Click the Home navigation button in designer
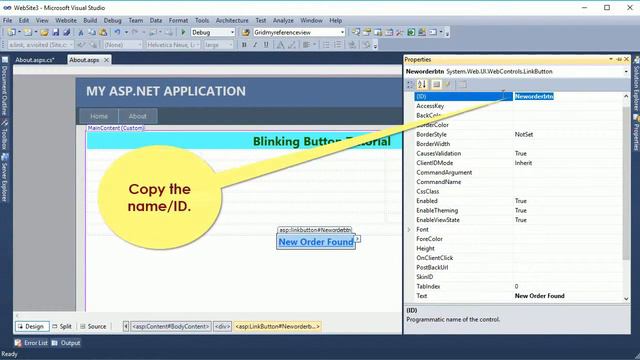The image size is (640, 360). click(99, 116)
